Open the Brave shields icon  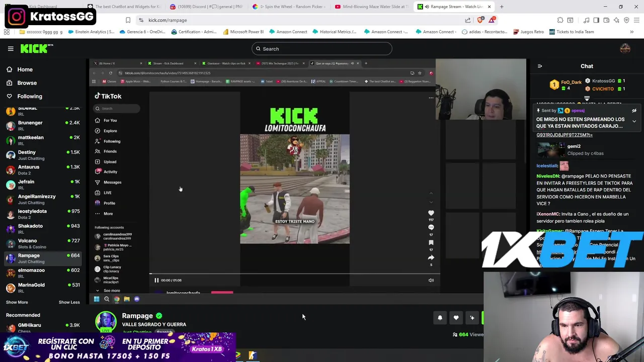click(480, 20)
